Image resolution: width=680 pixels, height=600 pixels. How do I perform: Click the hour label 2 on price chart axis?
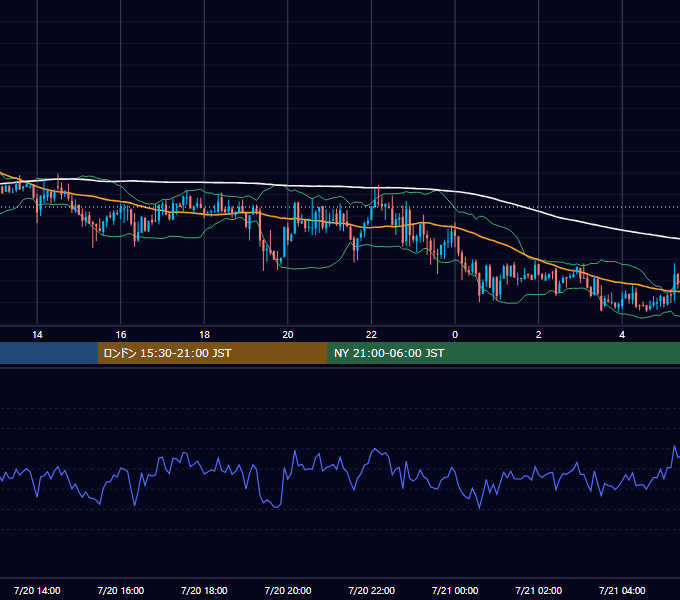point(539,335)
